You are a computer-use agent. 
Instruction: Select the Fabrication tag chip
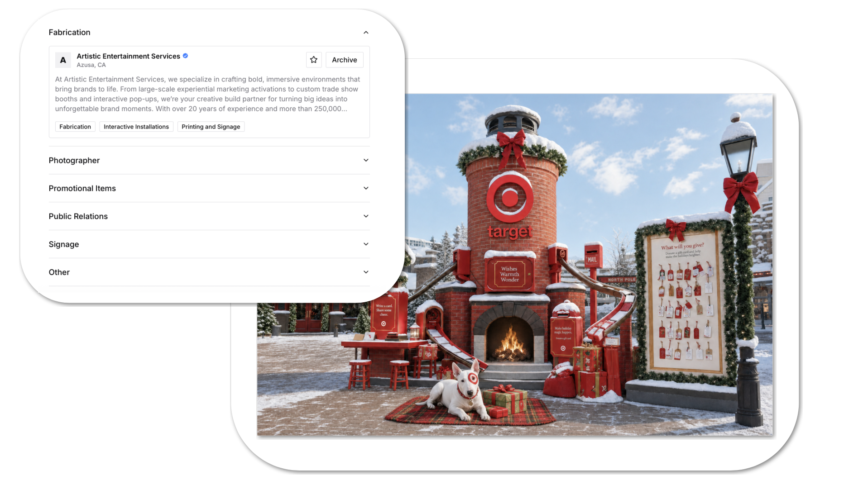click(x=75, y=127)
